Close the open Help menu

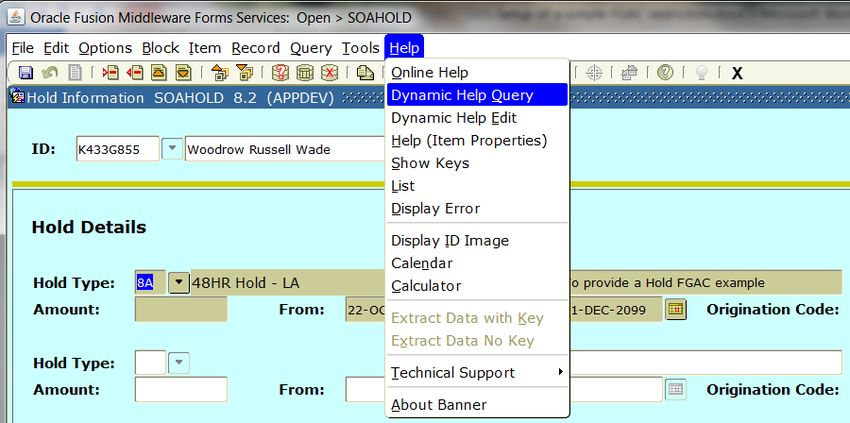404,48
